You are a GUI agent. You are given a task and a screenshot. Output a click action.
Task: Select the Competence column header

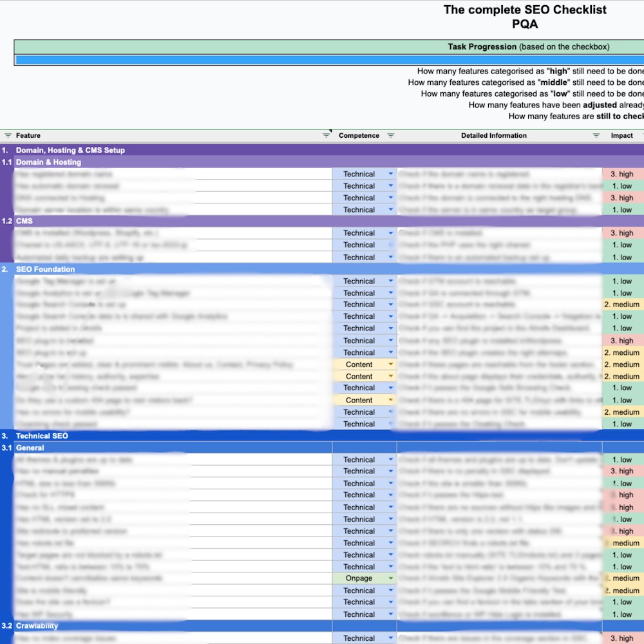click(359, 135)
